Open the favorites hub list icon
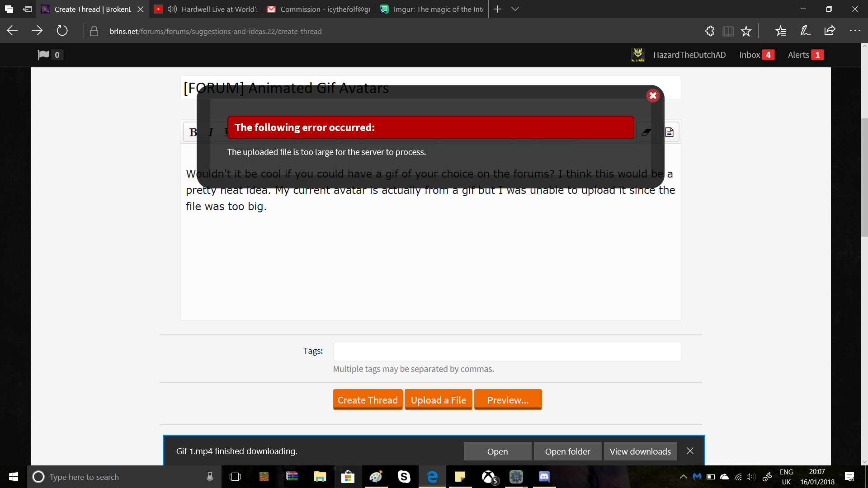Image resolution: width=868 pixels, height=488 pixels. (x=781, y=31)
